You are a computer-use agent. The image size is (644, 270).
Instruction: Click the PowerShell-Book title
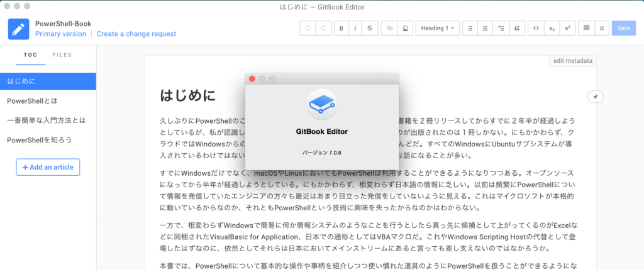click(64, 24)
